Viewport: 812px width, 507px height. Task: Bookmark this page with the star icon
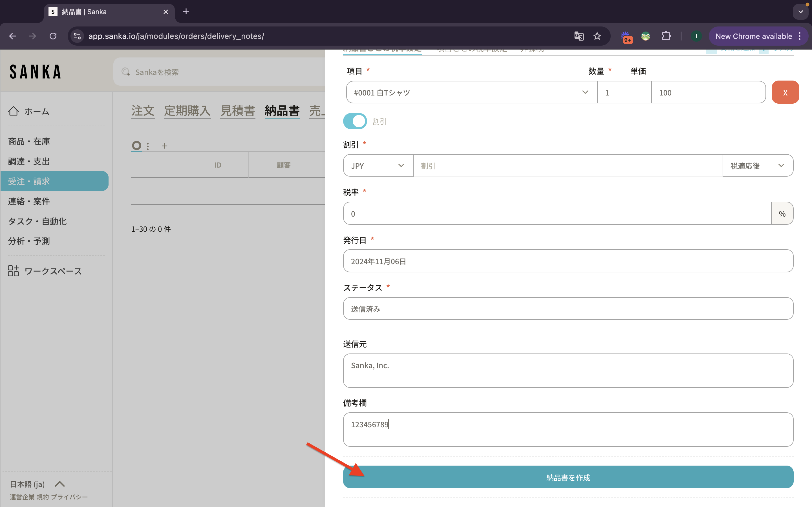(597, 36)
